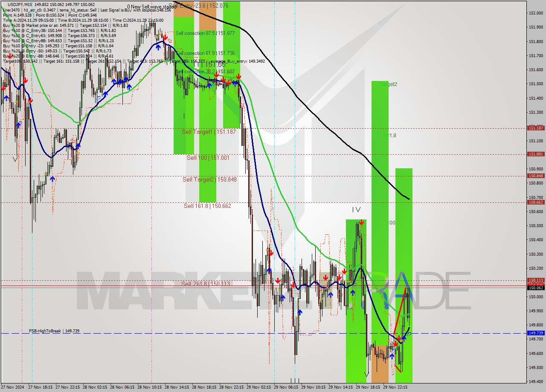
Task: Click the '29 Nov 10:15' time axis label
Action: (314, 388)
